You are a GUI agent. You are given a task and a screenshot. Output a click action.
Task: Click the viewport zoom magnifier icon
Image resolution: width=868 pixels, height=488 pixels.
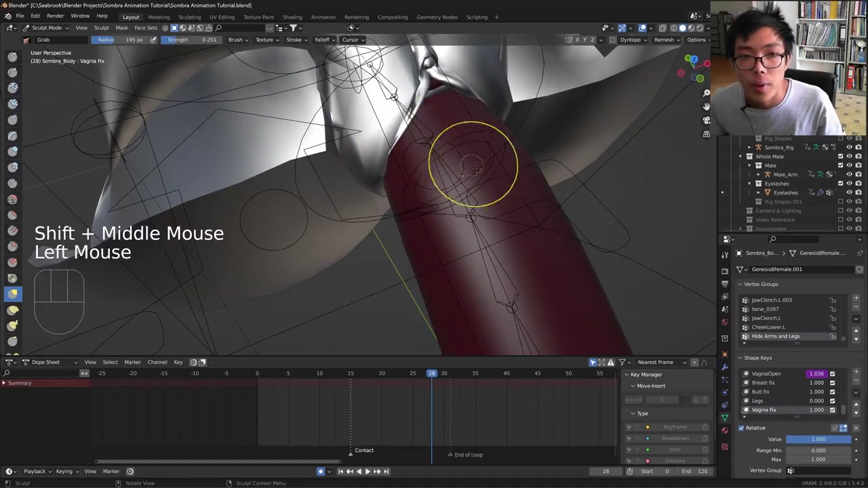[707, 93]
